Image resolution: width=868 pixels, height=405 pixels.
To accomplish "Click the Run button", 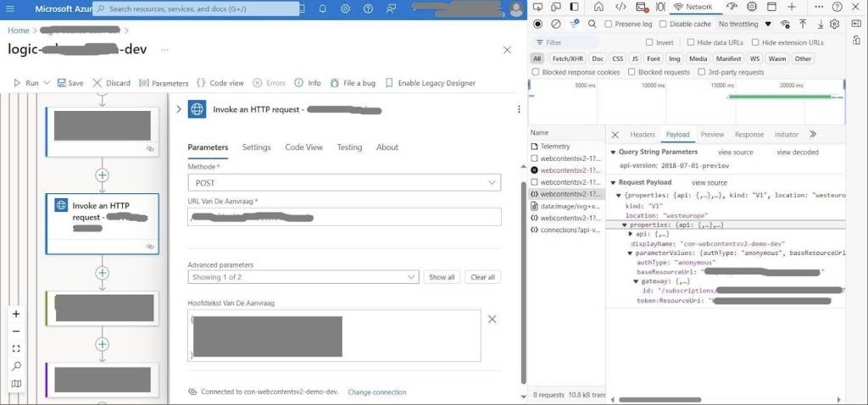I will [x=26, y=83].
